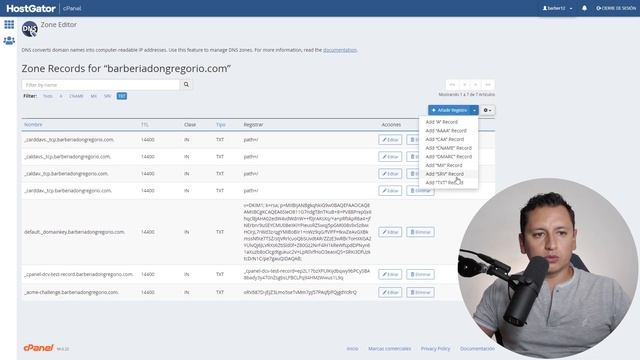
Task: Select the CNAME filter
Action: pyautogui.click(x=76, y=96)
